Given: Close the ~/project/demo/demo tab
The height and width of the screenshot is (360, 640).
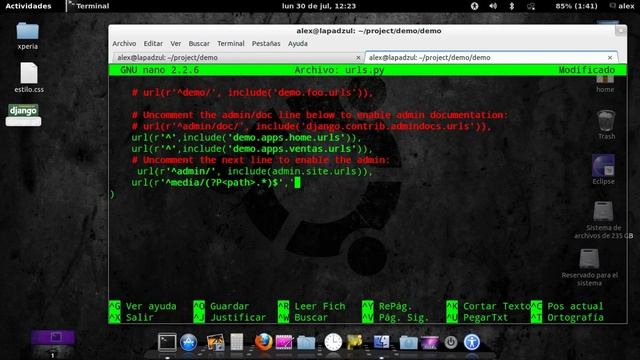Looking at the screenshot, I should (610, 58).
